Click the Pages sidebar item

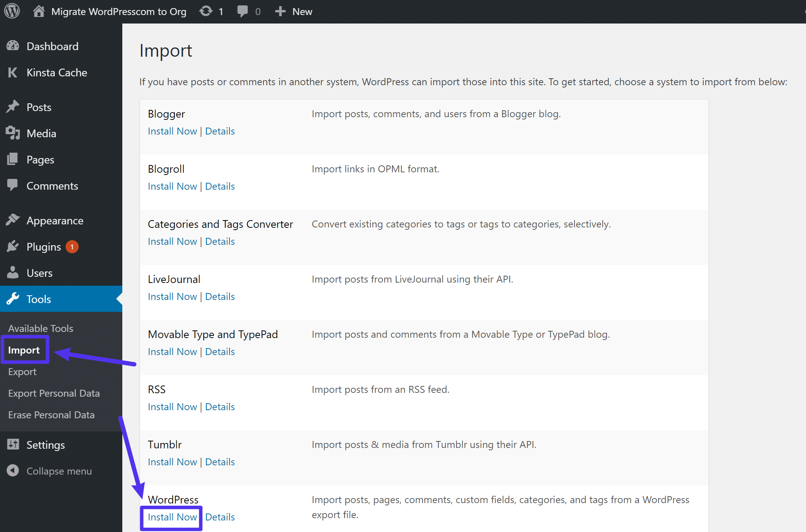41,159
